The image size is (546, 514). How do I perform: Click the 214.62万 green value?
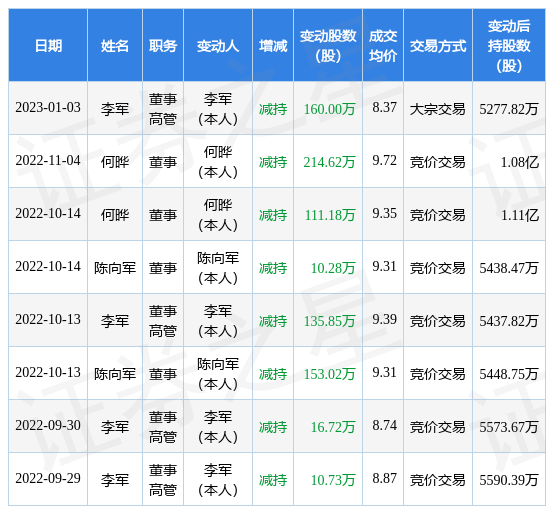point(329,162)
